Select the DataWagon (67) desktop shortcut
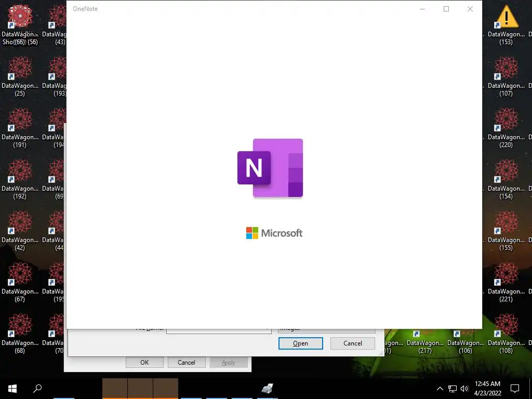Image resolution: width=532 pixels, height=399 pixels. coord(20,282)
